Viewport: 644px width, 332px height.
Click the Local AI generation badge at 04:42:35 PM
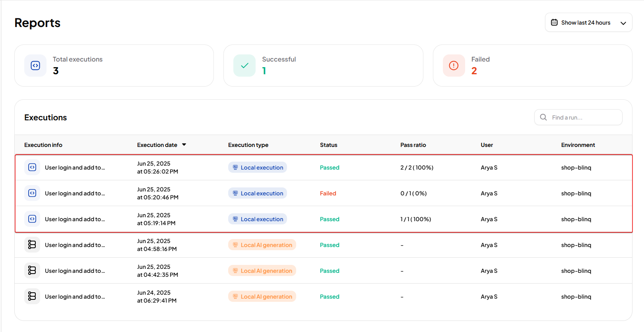pyautogui.click(x=262, y=271)
